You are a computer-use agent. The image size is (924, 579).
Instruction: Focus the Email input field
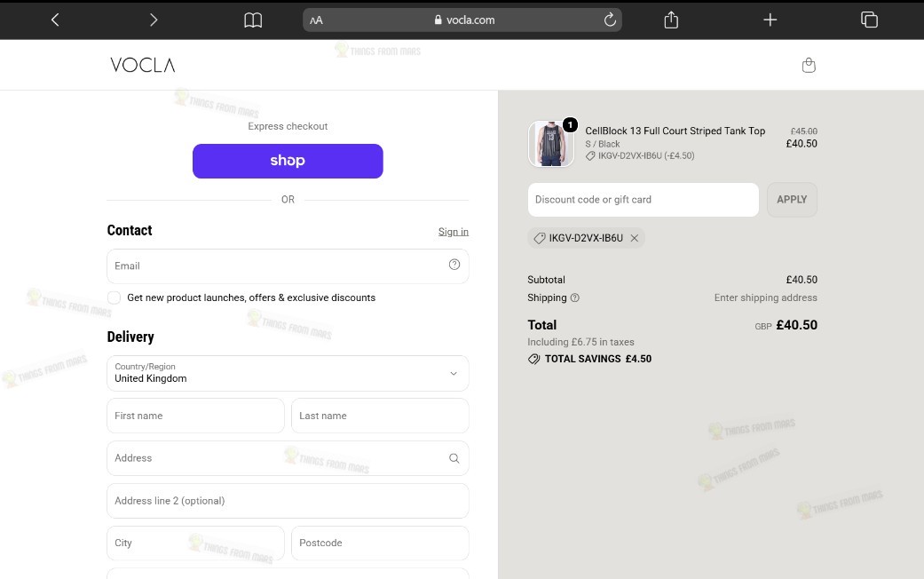coord(288,266)
